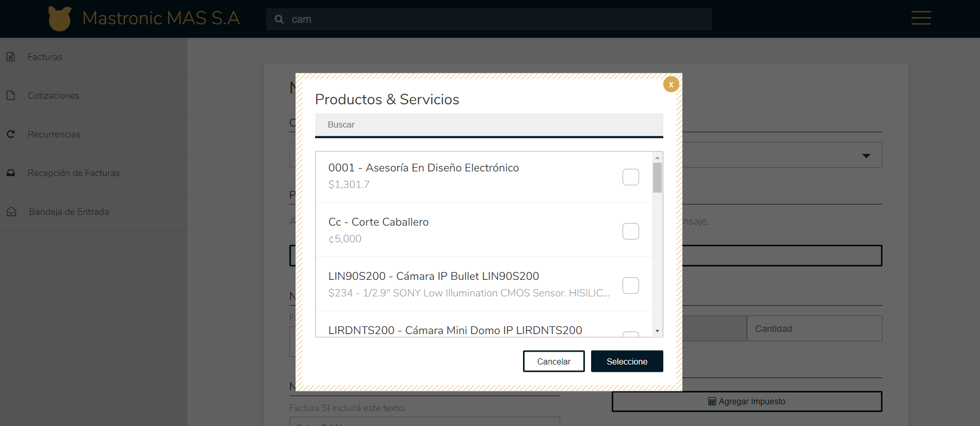
Task: Click the Mastronic bear logo icon
Action: click(x=60, y=19)
